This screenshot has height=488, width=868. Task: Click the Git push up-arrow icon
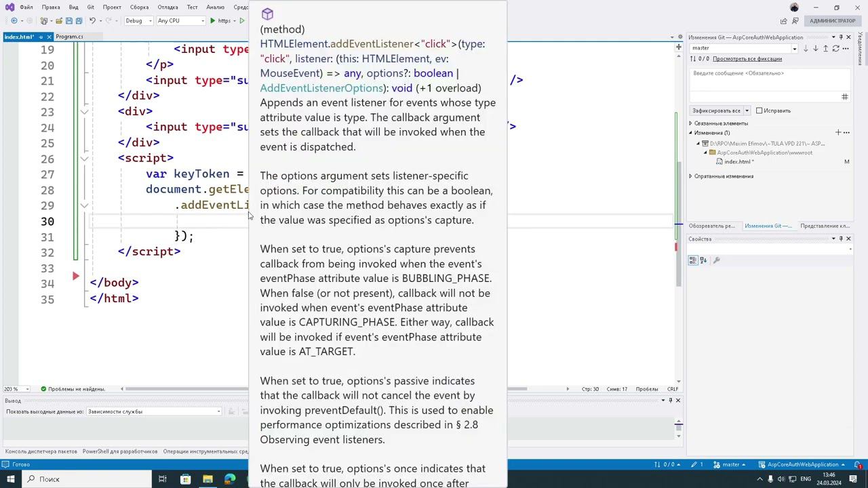[x=825, y=48]
